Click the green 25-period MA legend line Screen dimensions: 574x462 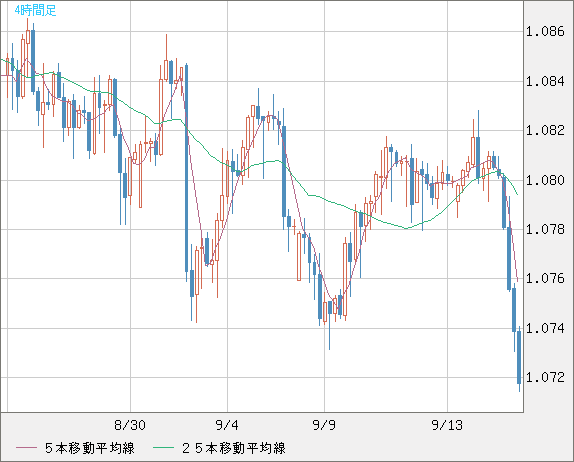point(164,448)
